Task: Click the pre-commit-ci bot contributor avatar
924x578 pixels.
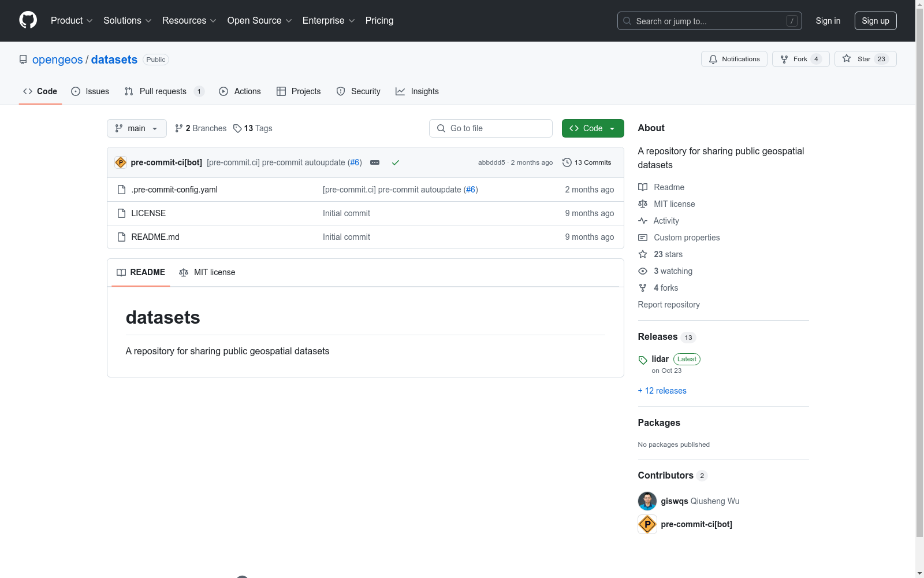Action: point(647,524)
